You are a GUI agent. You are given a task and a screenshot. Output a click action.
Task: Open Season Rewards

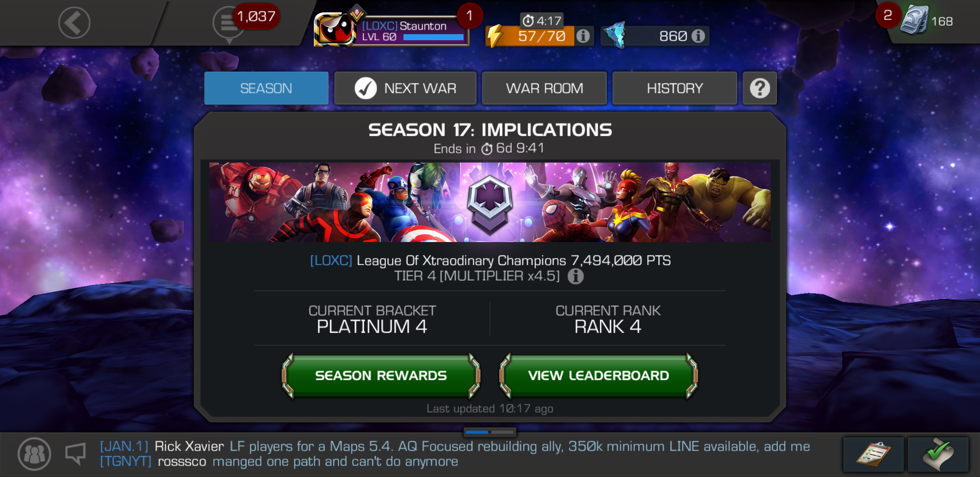pyautogui.click(x=381, y=376)
